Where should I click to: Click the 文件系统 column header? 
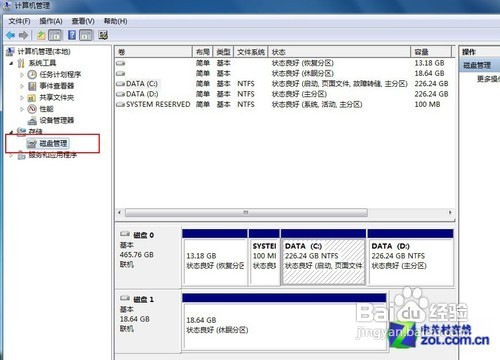pos(251,52)
